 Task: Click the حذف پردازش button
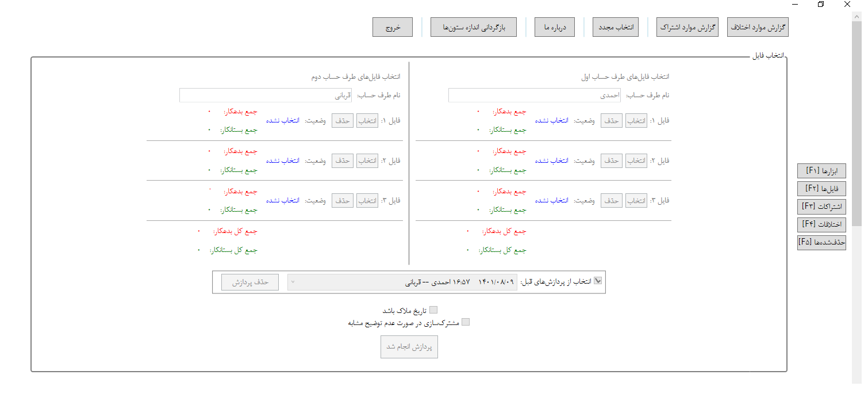coord(250,282)
